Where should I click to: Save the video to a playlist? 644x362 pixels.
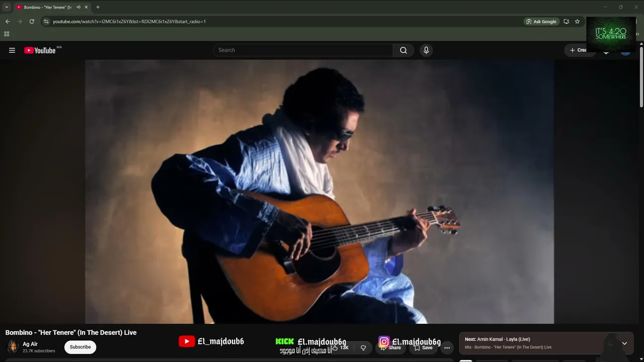pos(423,347)
